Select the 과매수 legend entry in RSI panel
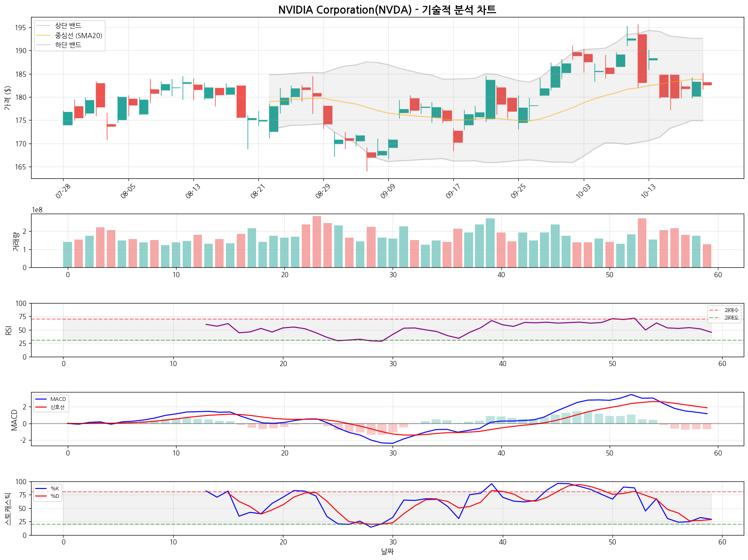Screen dimensions: 748x560 pyautogui.click(x=731, y=310)
